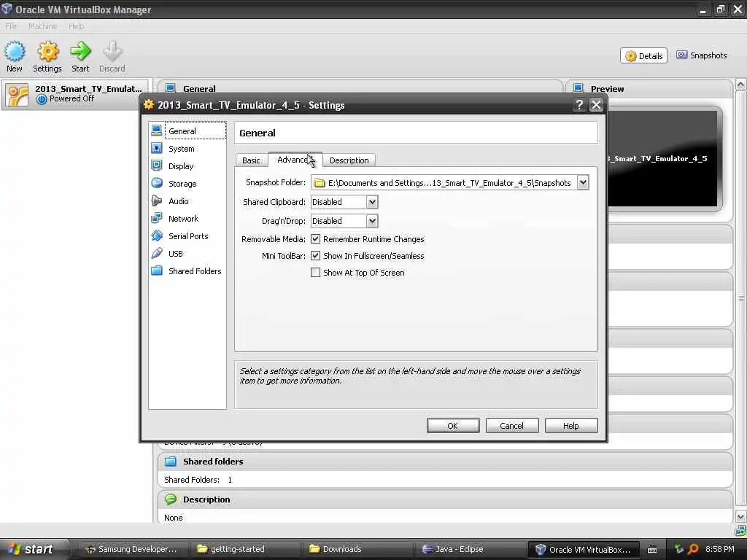747x560 pixels.
Task: Click the VM preview thumbnail
Action: tap(662, 158)
